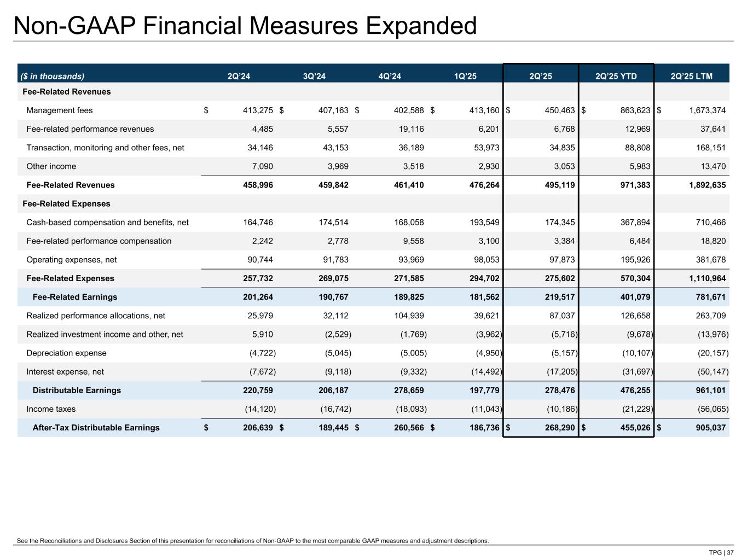Click the Interest expense, net row label
747x560 pixels.
coord(65,372)
